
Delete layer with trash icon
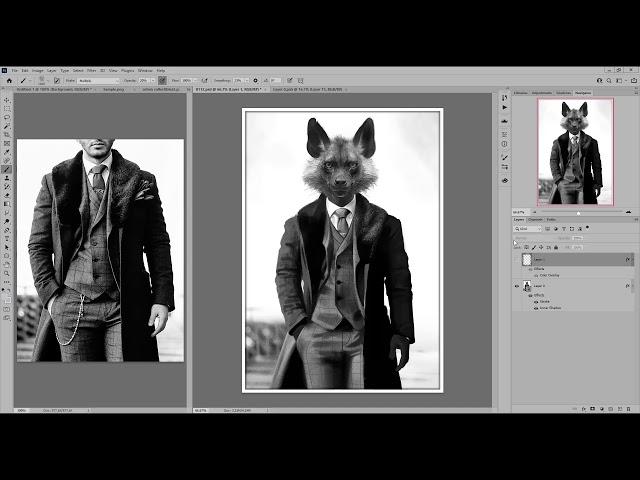tap(629, 409)
